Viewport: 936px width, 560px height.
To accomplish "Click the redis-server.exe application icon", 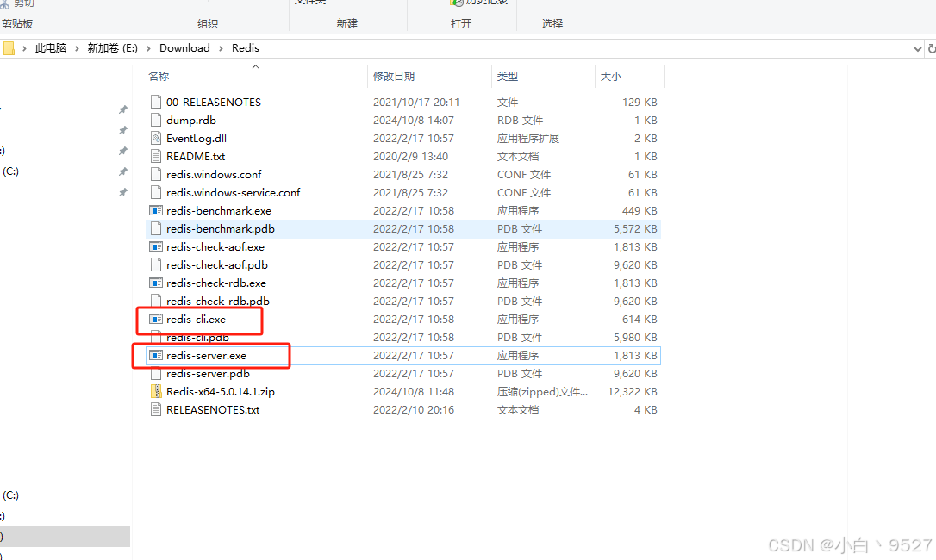I will 156,356.
